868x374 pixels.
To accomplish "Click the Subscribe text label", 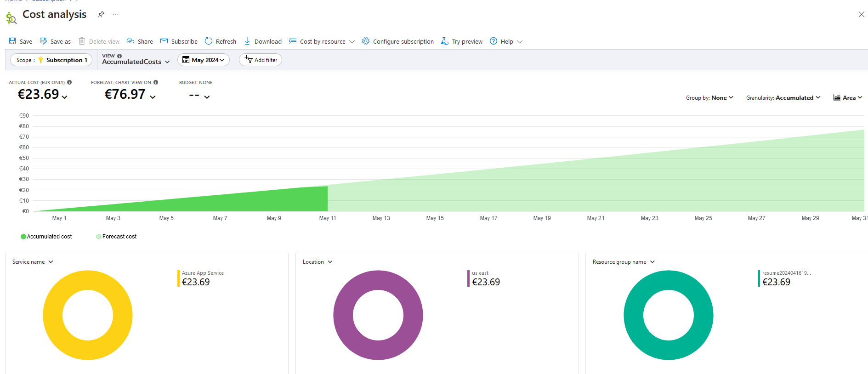I will point(184,41).
